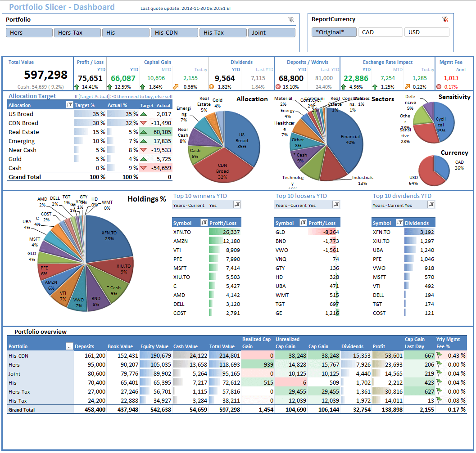
Task: Toggle the CAD report currency option
Action: [380, 32]
